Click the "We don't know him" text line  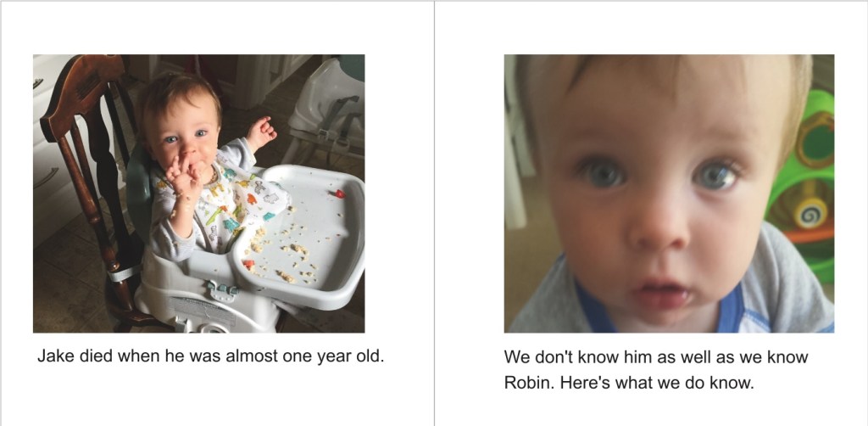[656, 357]
